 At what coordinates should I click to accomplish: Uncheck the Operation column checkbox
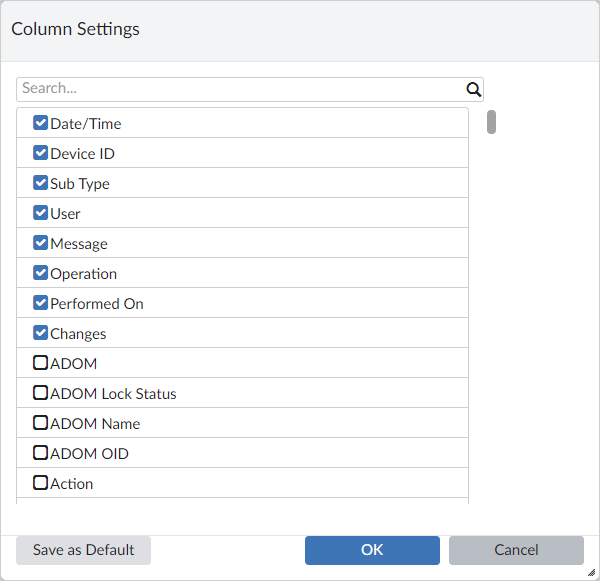(x=41, y=273)
